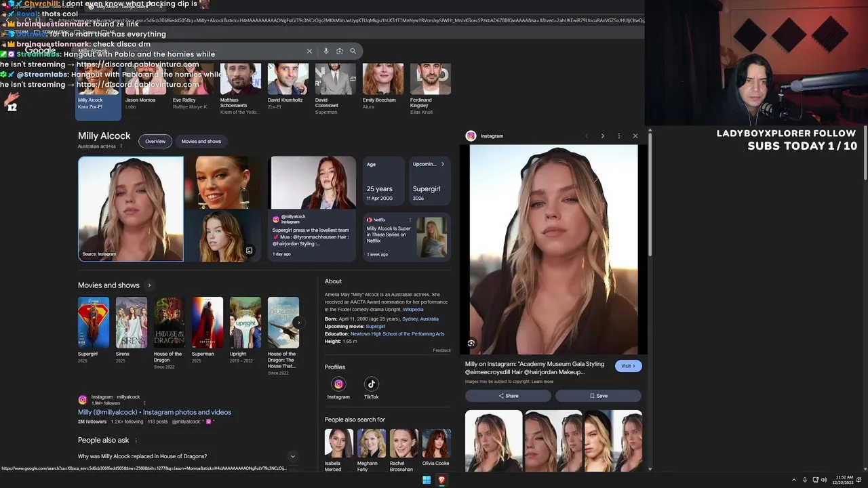Show more movies with the carousel arrow
The image size is (868, 488).
click(x=298, y=323)
